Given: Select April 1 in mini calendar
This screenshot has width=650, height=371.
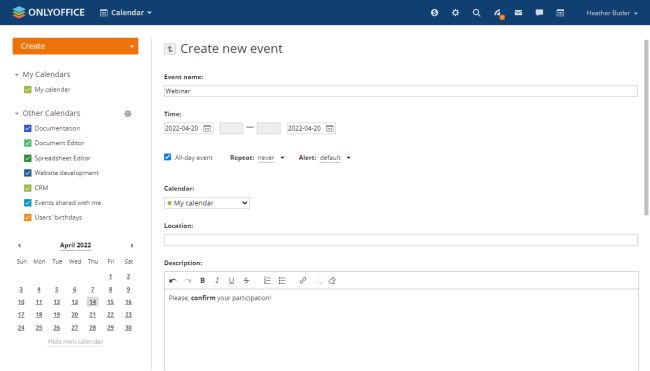Looking at the screenshot, I should 110,276.
